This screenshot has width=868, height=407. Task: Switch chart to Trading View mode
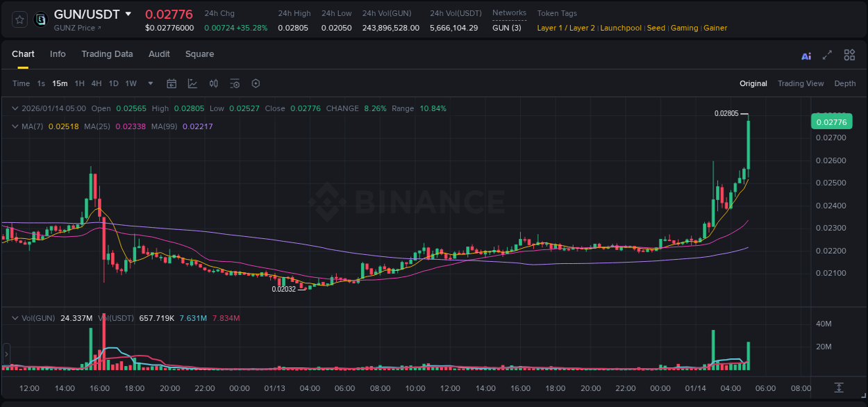pyautogui.click(x=801, y=83)
